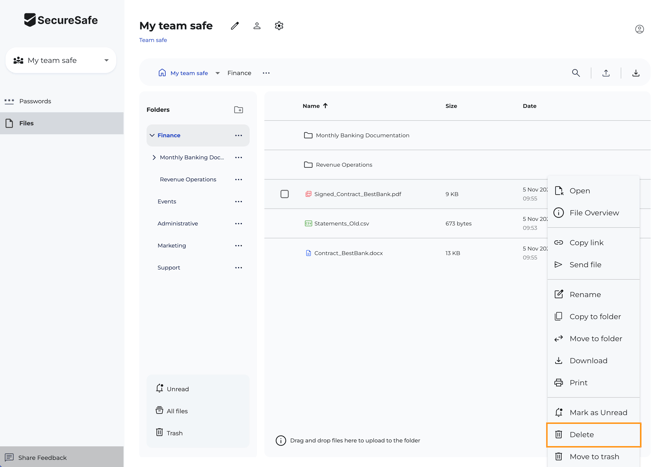
Task: Pick Copy link from context menu
Action: pyautogui.click(x=586, y=243)
